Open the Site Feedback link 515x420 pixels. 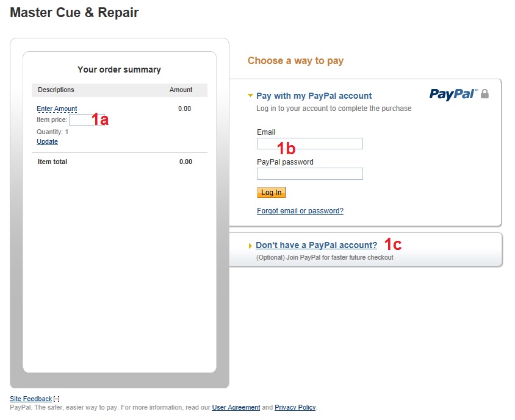(x=31, y=399)
